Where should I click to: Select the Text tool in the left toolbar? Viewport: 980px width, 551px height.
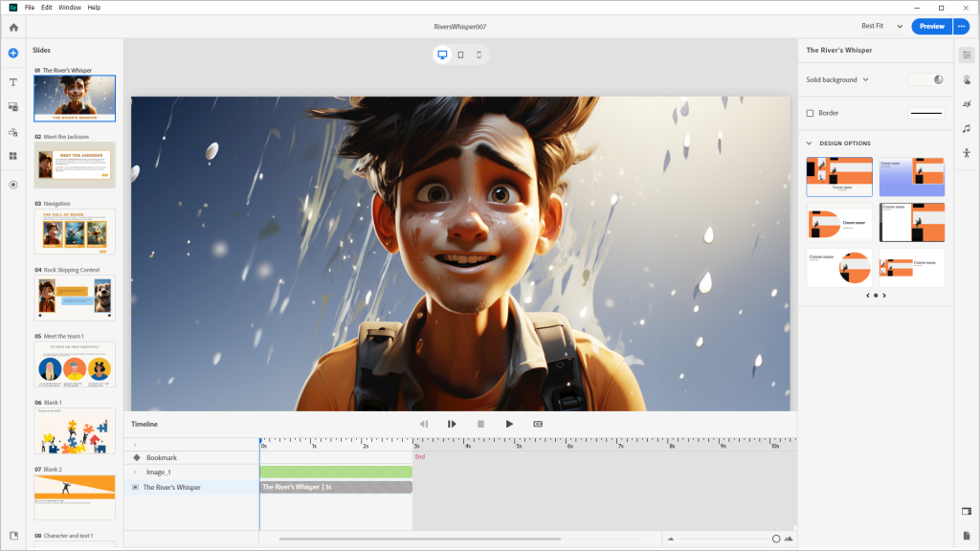pos(13,82)
